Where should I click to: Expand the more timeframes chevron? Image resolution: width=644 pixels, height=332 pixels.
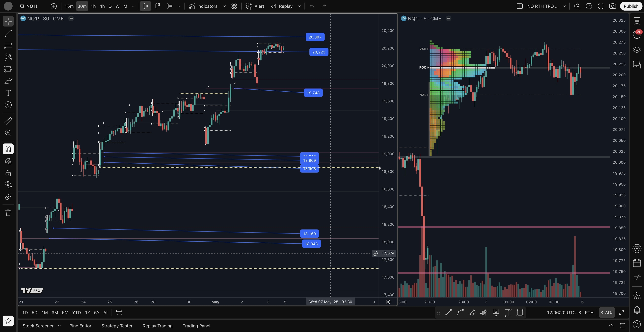pos(133,6)
